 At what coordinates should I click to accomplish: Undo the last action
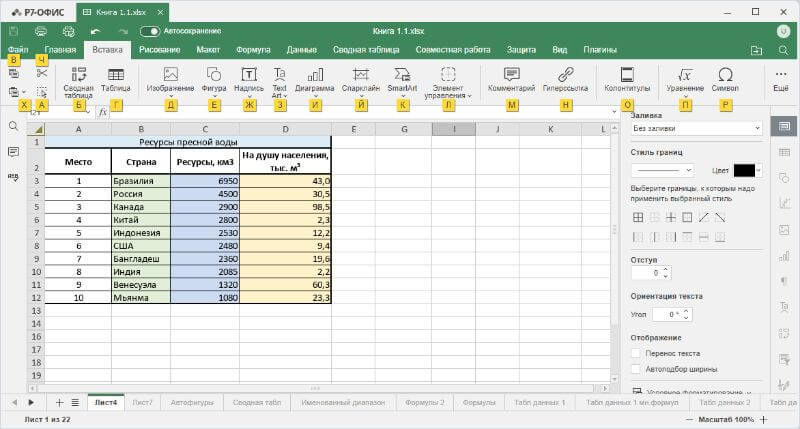coord(95,32)
